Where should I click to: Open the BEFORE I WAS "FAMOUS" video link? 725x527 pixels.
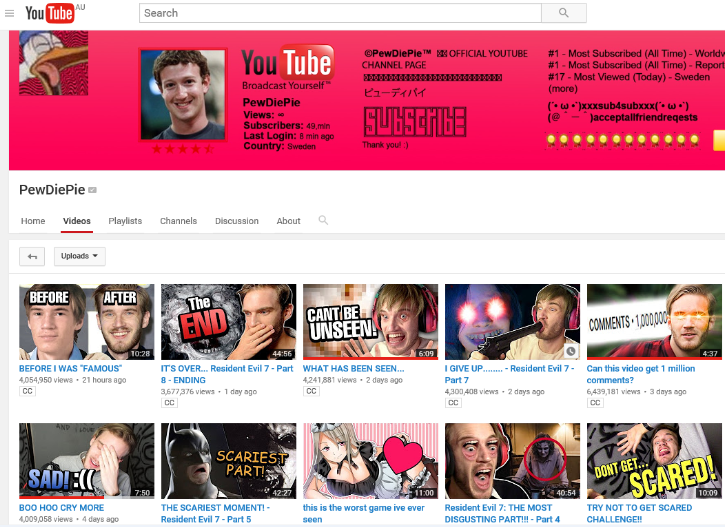pyautogui.click(x=70, y=368)
